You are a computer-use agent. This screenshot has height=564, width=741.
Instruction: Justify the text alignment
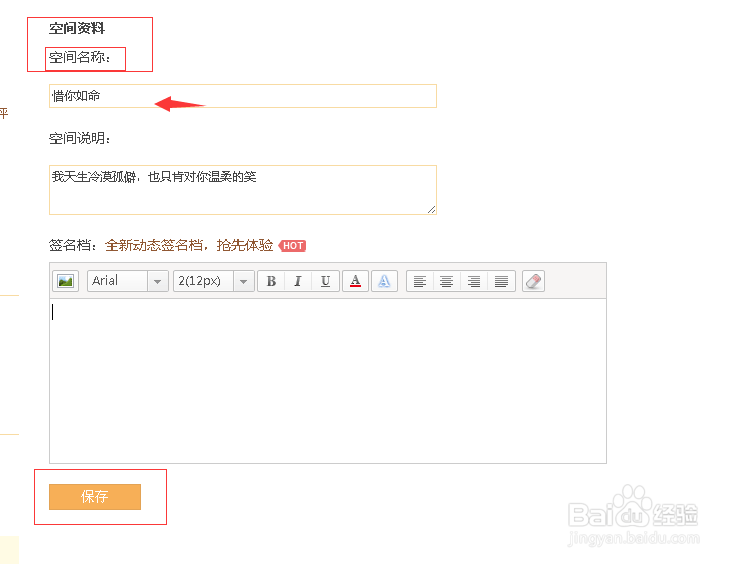coord(501,281)
